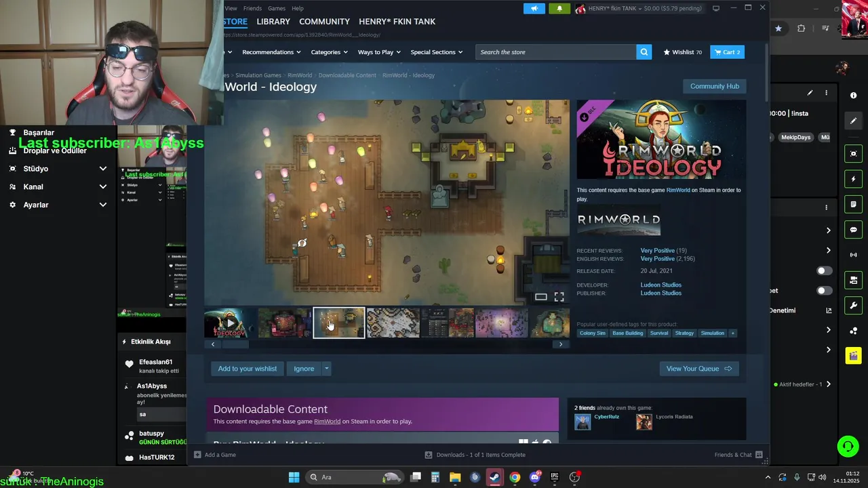Open Steam notifications bell icon

point(559,8)
